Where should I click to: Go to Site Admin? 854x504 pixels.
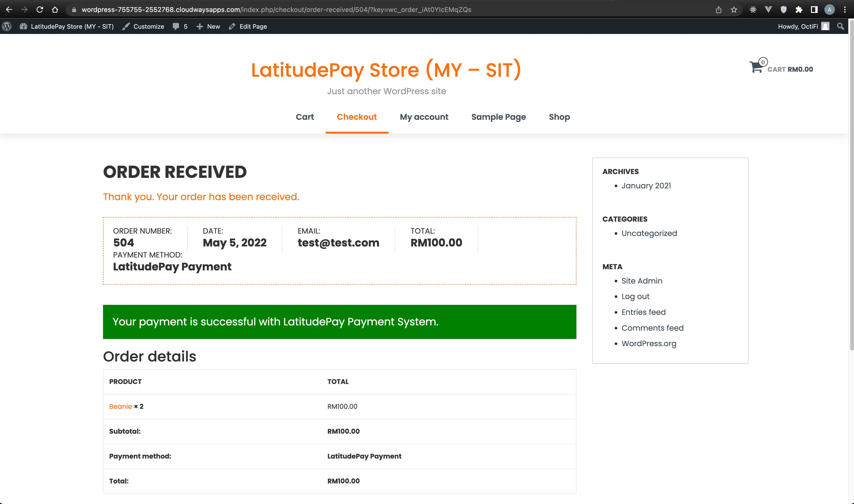[x=642, y=281]
